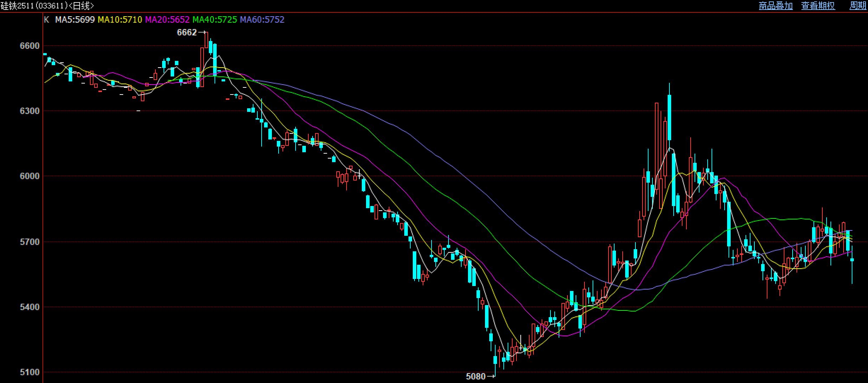
Task: Select the 5100 price axis label
Action: 30,372
